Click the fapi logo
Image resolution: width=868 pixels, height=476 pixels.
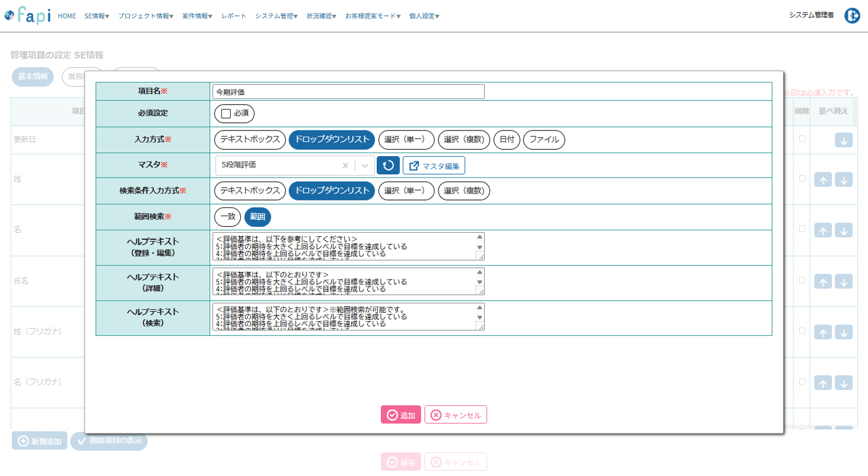click(27, 15)
